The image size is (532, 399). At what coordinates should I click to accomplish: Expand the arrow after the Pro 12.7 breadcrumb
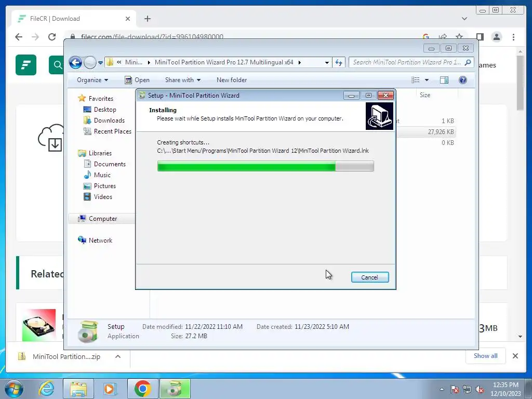tap(300, 62)
